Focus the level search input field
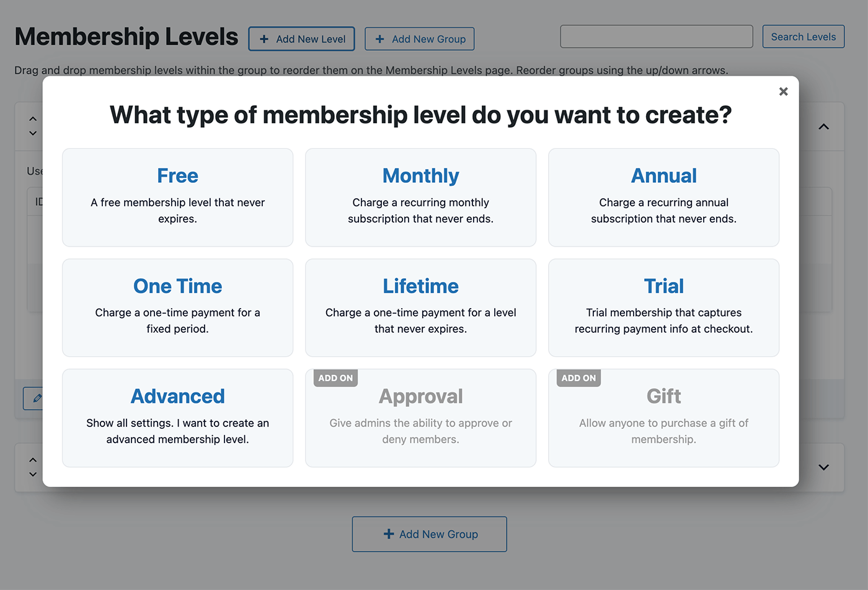Viewport: 868px width, 590px height. pos(656,37)
